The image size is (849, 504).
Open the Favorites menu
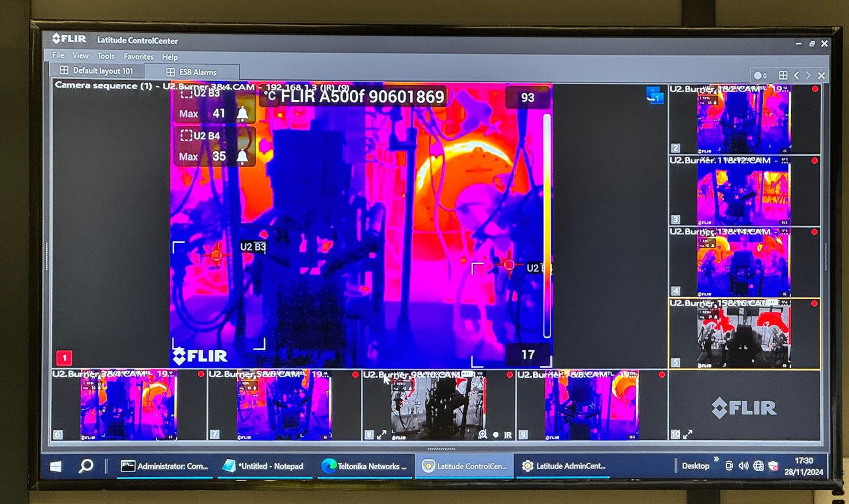tap(138, 56)
